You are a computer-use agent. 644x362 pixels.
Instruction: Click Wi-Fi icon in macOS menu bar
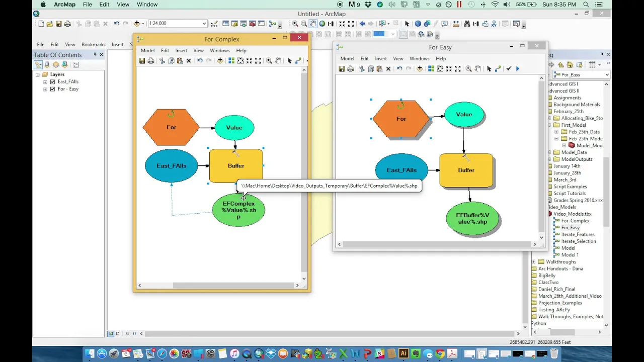(495, 5)
